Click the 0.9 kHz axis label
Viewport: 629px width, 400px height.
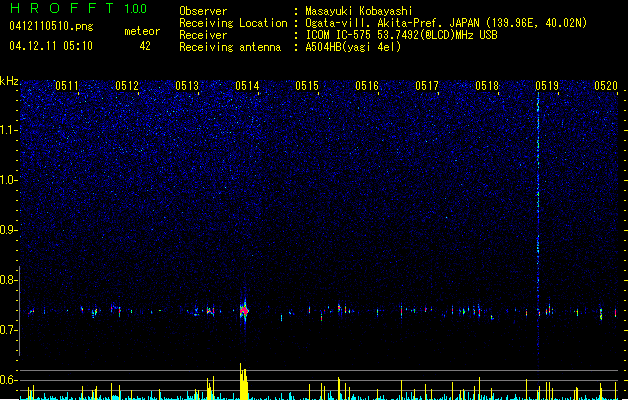tap(9, 230)
